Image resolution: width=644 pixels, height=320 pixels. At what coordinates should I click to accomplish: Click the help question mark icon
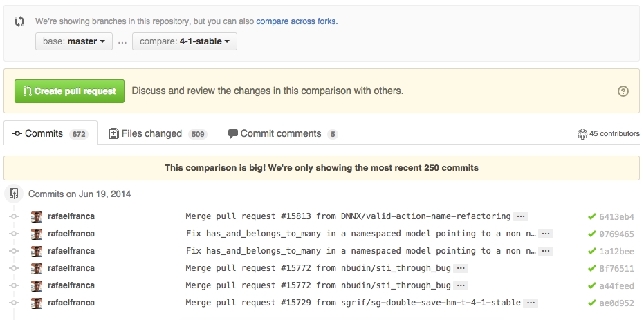coord(623,91)
